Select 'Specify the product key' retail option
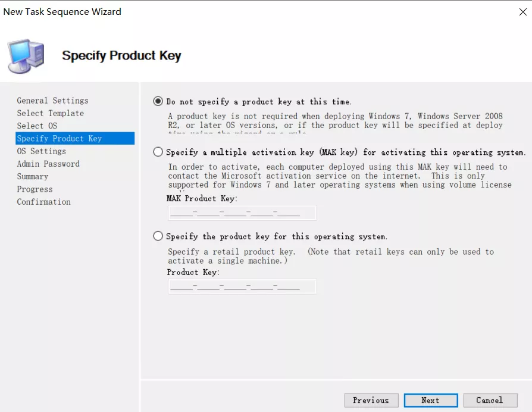This screenshot has height=412, width=532. (158, 236)
